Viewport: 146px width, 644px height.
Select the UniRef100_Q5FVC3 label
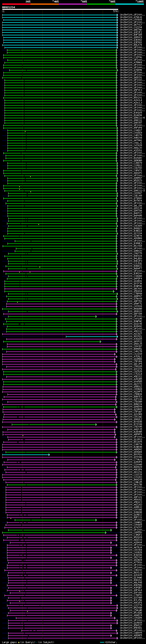point(131,90)
